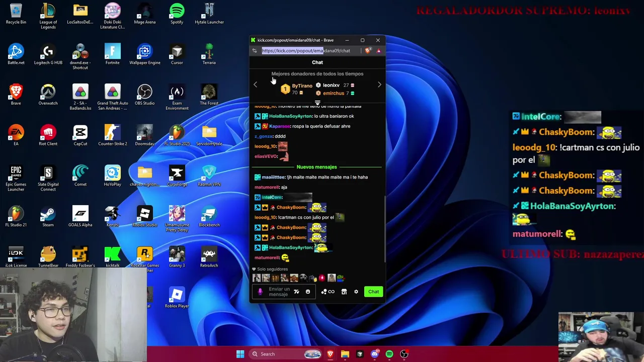Open CapCut desktop shortcut

coord(80,135)
